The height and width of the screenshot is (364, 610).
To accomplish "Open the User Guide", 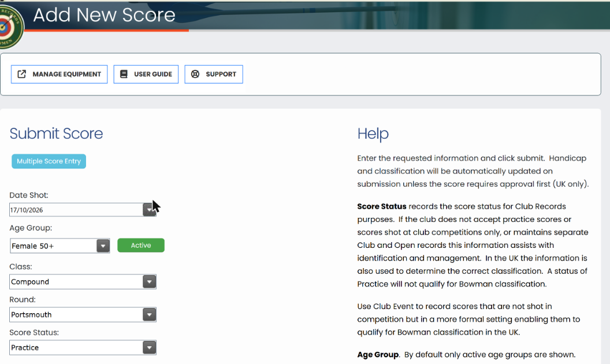I will pos(146,74).
